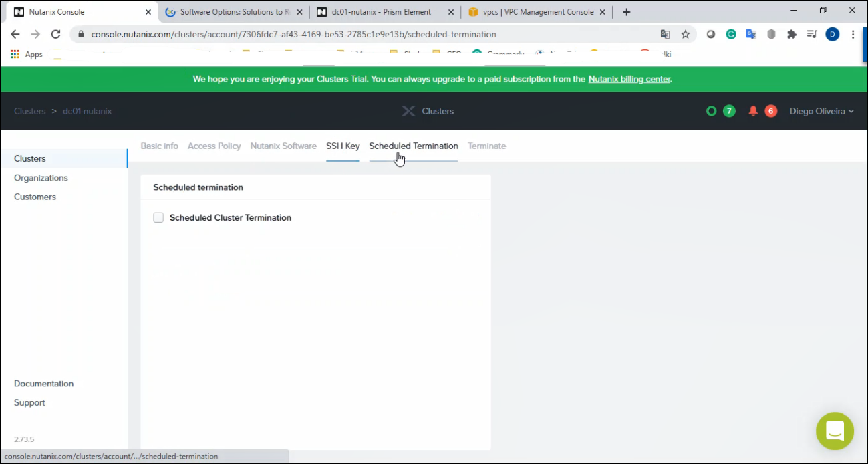The image size is (868, 464).
Task: Open the chat support bubble icon
Action: tap(835, 431)
